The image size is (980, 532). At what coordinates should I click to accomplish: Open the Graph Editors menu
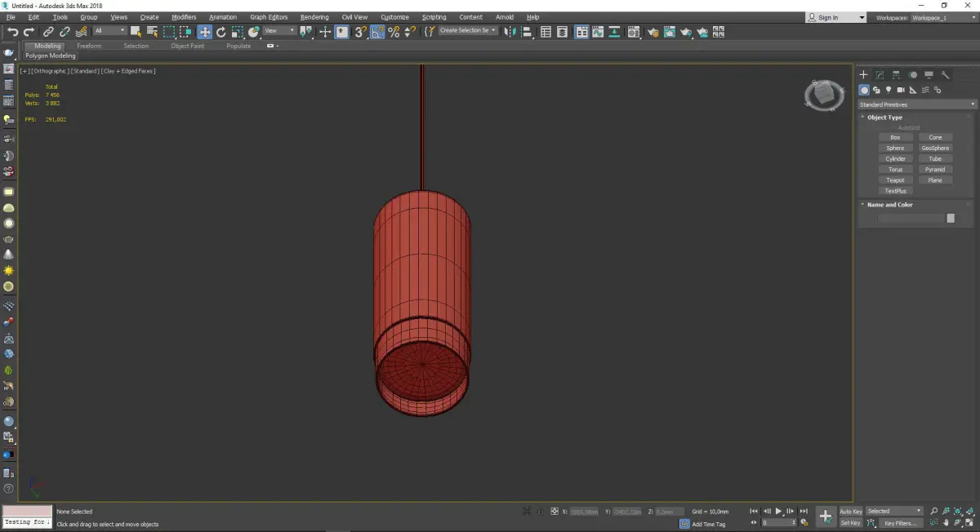click(x=269, y=17)
